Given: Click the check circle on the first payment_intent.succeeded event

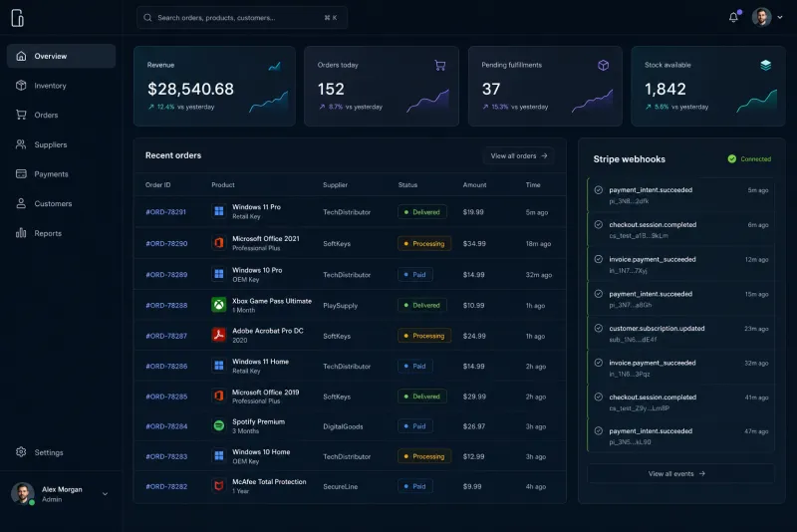Looking at the screenshot, I should (x=599, y=190).
